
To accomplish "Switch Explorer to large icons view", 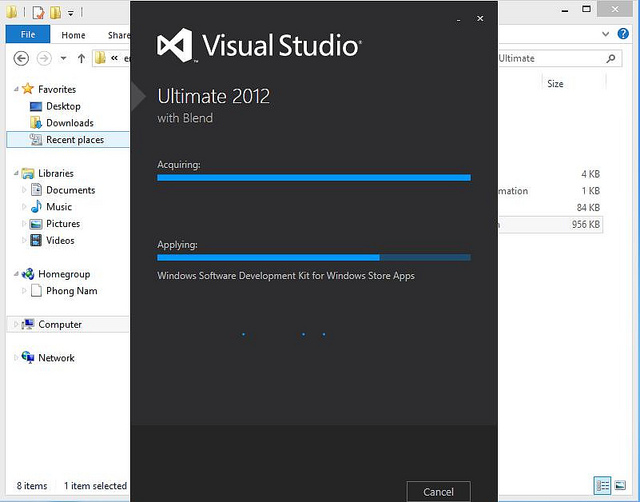I will (x=620, y=485).
